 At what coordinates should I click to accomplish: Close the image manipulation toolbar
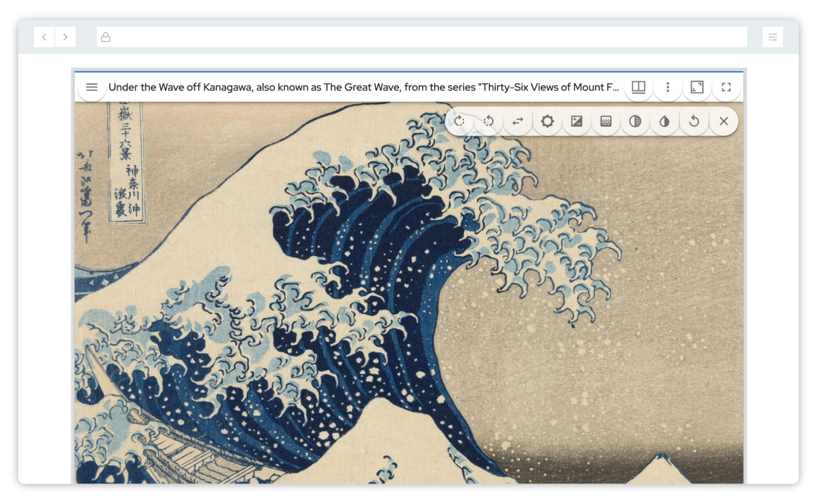(x=724, y=121)
